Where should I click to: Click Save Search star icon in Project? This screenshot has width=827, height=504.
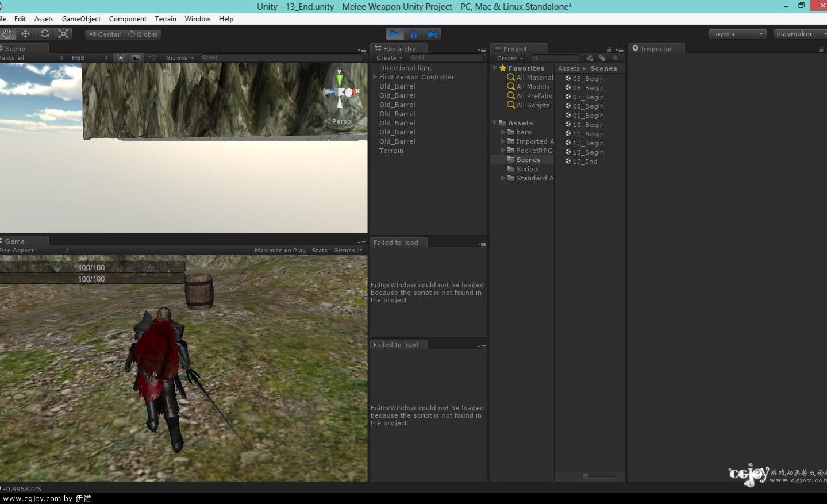[x=615, y=58]
